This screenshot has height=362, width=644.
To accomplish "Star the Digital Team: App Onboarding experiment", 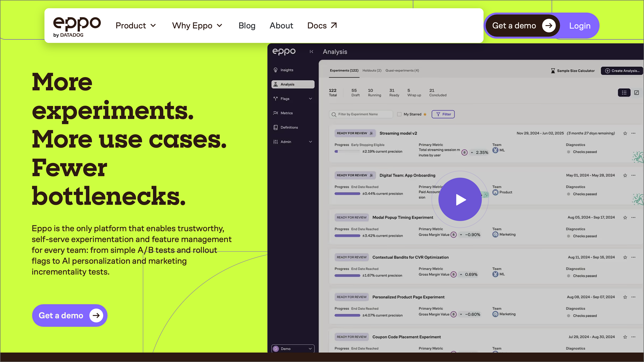I will (x=625, y=175).
